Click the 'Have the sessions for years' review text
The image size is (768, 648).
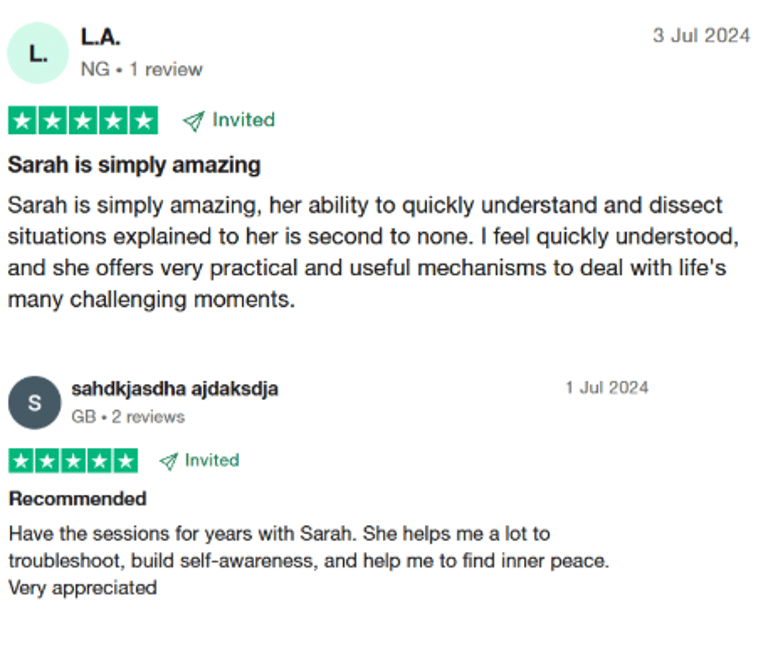click(308, 560)
